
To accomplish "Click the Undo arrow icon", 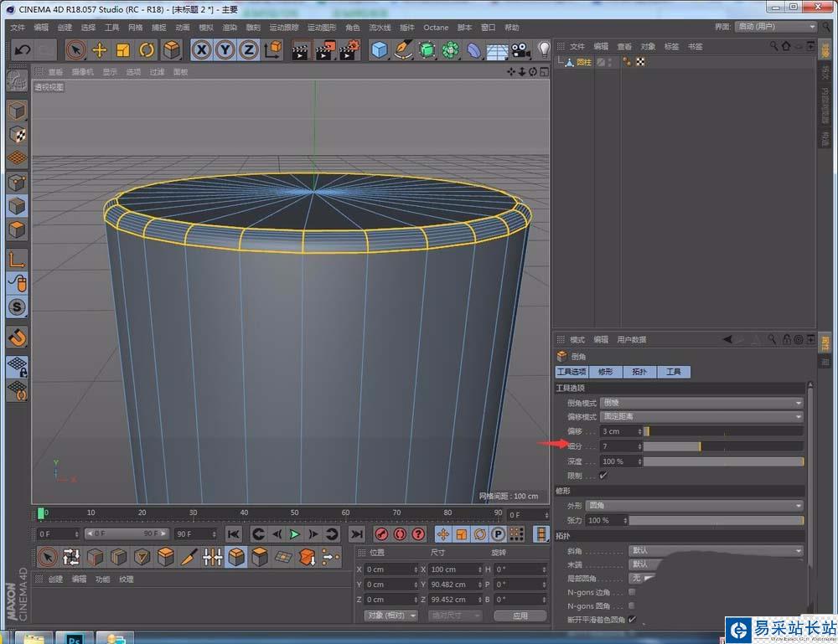I will coord(23,49).
